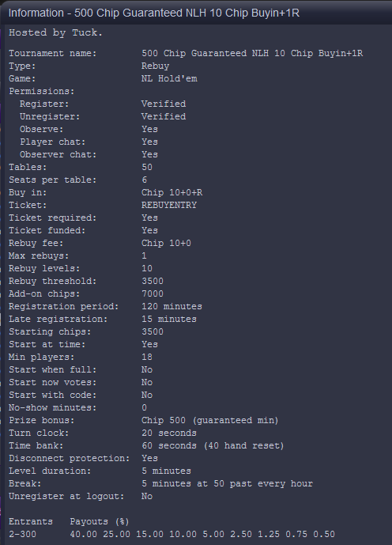
Task: Click the Min players value '18'
Action: tap(147, 357)
